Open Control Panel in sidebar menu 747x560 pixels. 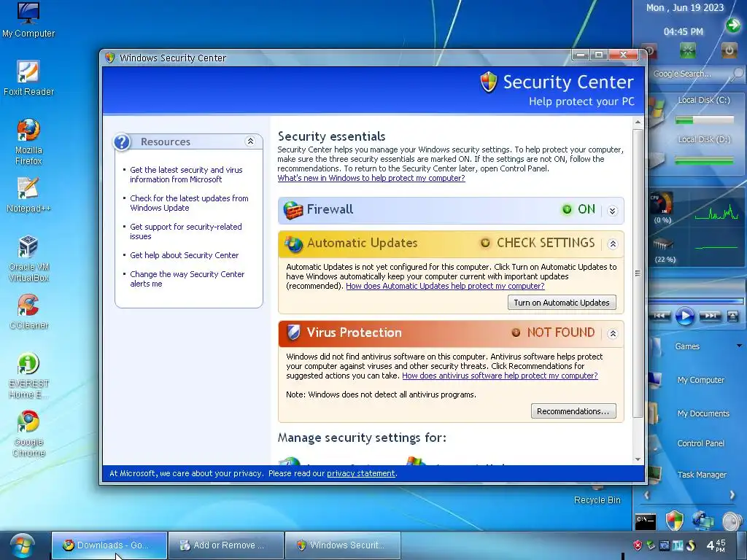coord(700,443)
